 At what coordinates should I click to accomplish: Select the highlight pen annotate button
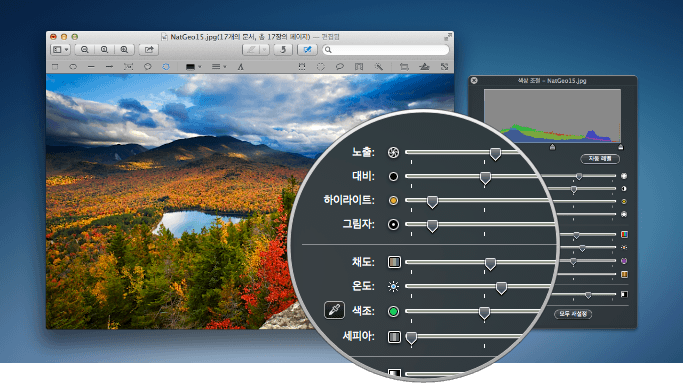pyautogui.click(x=251, y=50)
